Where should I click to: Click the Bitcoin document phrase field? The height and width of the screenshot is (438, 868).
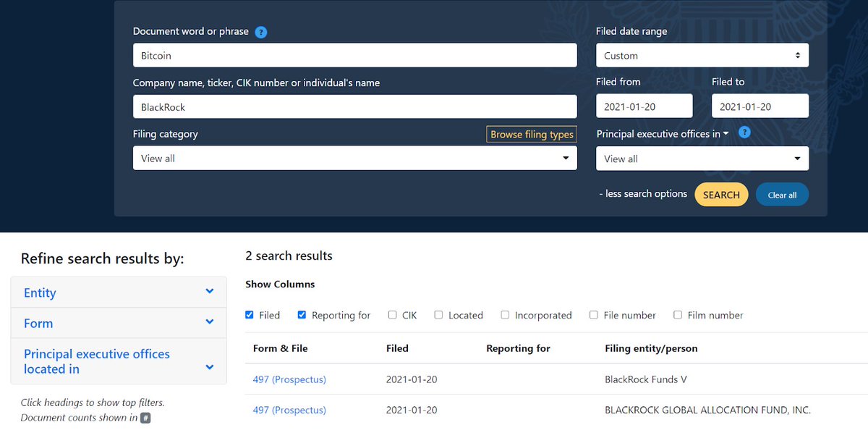355,56
